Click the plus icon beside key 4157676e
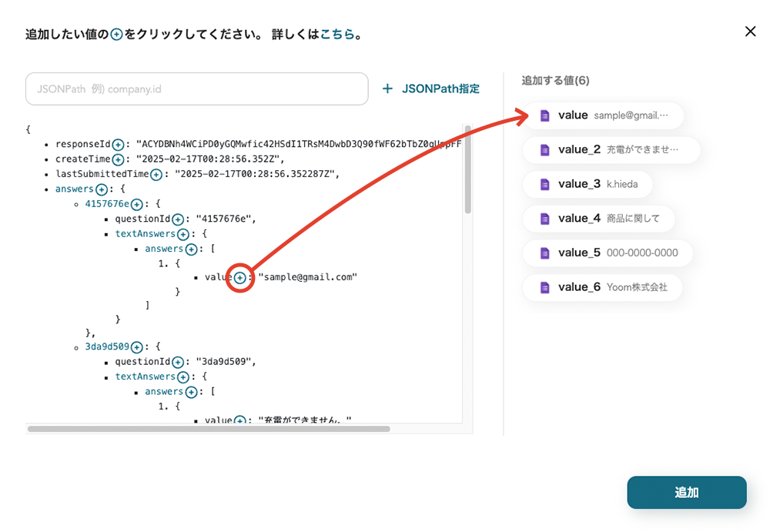 [x=137, y=204]
